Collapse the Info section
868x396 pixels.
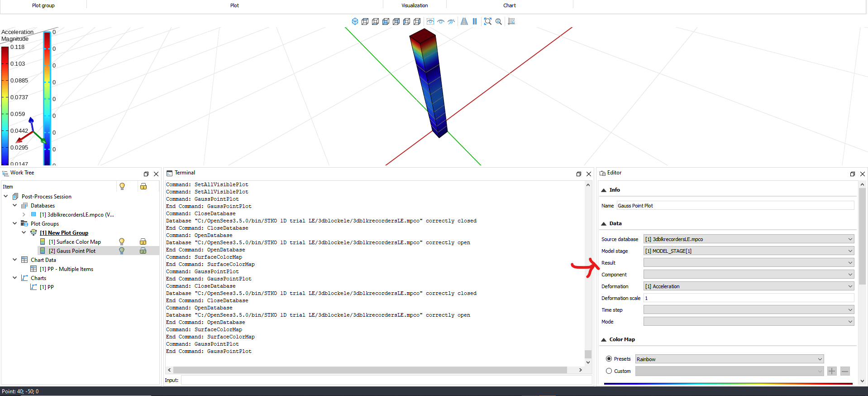(x=604, y=190)
